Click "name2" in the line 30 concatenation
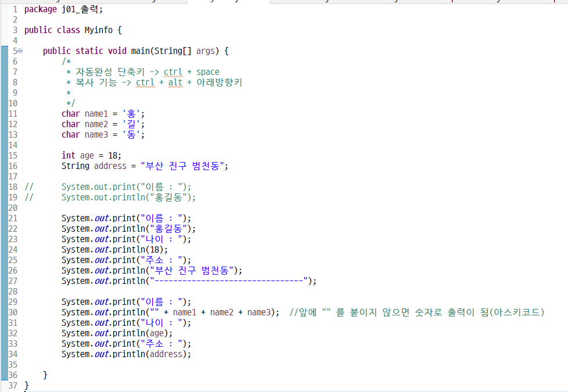 (222, 312)
